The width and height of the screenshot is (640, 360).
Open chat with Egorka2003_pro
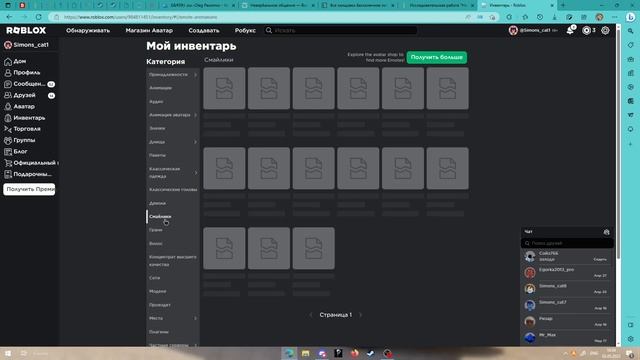pyautogui.click(x=567, y=273)
